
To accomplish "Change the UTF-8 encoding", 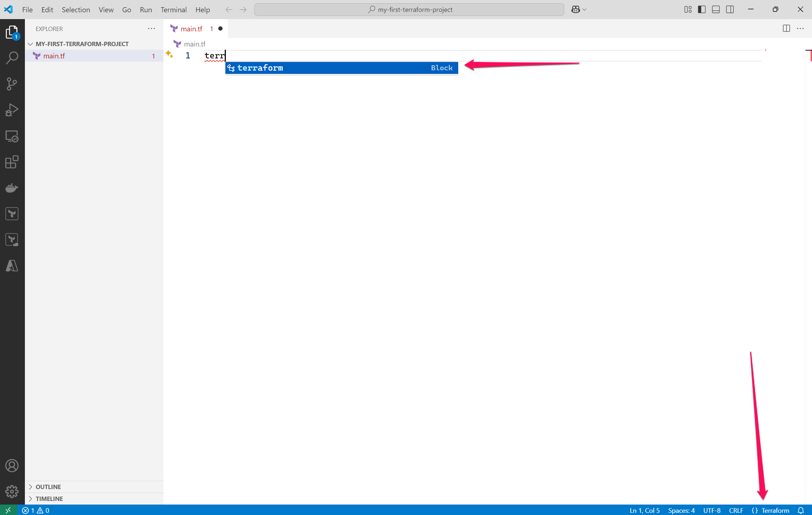I will (712, 510).
